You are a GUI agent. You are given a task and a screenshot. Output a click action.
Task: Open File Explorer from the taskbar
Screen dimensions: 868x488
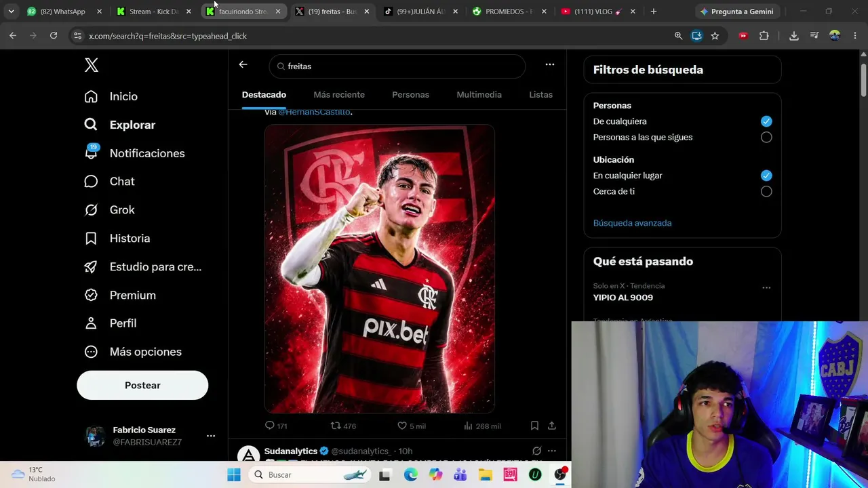click(x=486, y=474)
